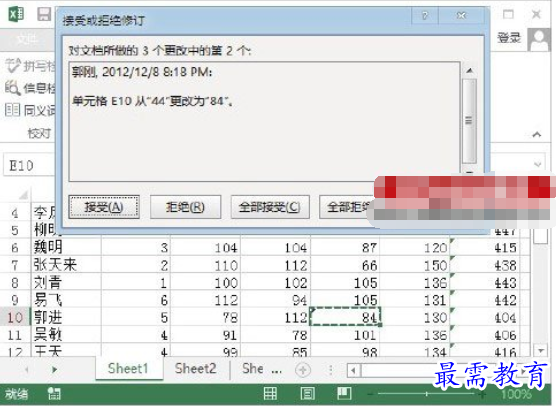Click the next sheet navigation arrow
556x406 pixels.
coord(54,370)
